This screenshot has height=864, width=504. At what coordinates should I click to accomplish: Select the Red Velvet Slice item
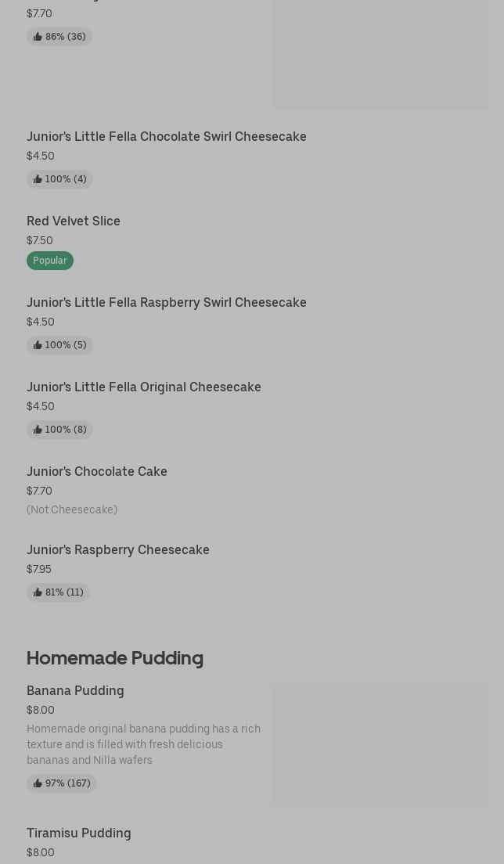74,221
